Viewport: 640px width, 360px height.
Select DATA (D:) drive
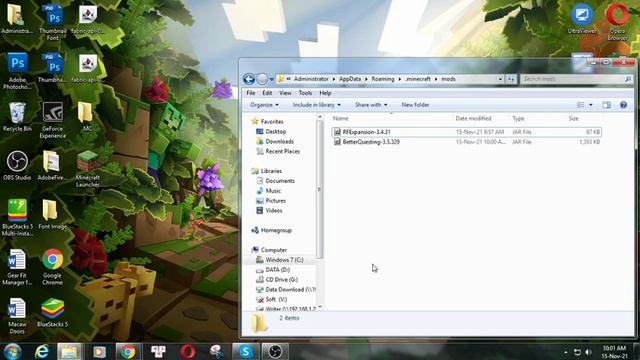278,269
